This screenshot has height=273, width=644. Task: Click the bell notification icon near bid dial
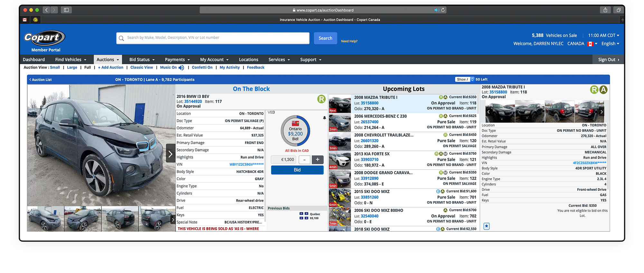pyautogui.click(x=324, y=118)
